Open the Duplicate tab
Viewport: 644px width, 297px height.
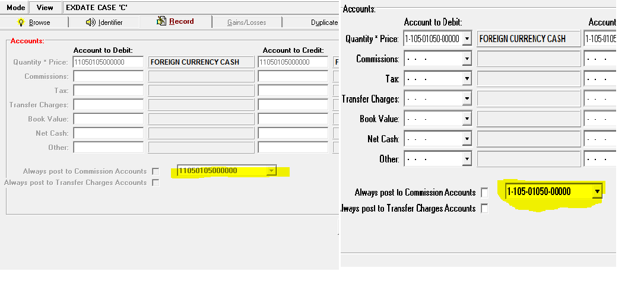[324, 23]
